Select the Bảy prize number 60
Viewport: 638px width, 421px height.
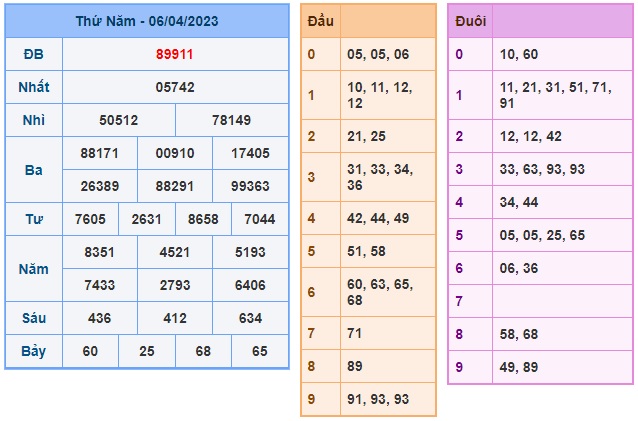coord(90,351)
